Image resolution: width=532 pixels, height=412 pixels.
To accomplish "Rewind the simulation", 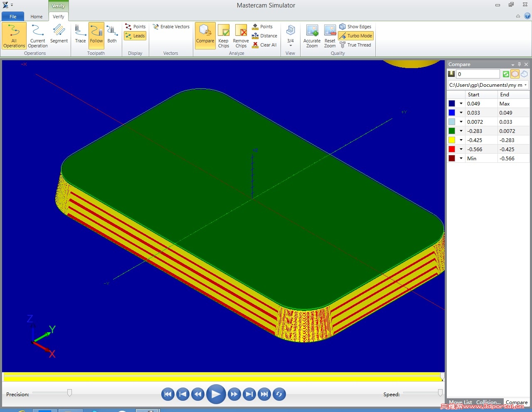I will 197,394.
